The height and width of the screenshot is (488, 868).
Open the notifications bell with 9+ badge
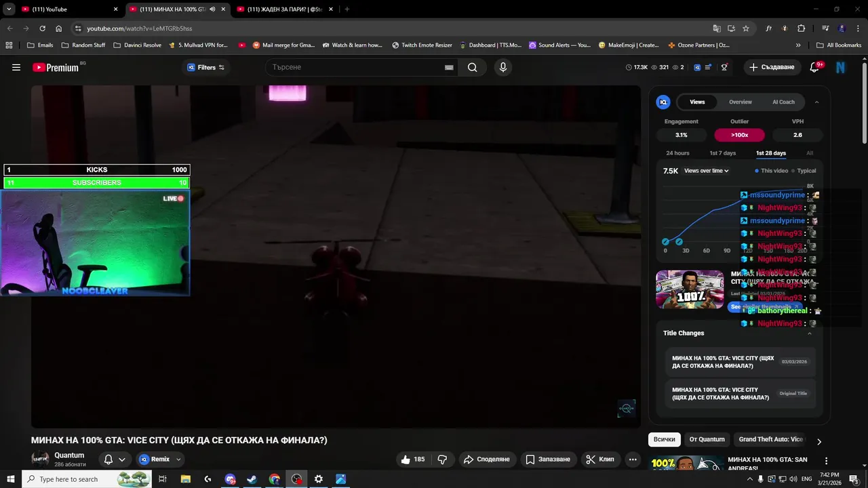816,67
